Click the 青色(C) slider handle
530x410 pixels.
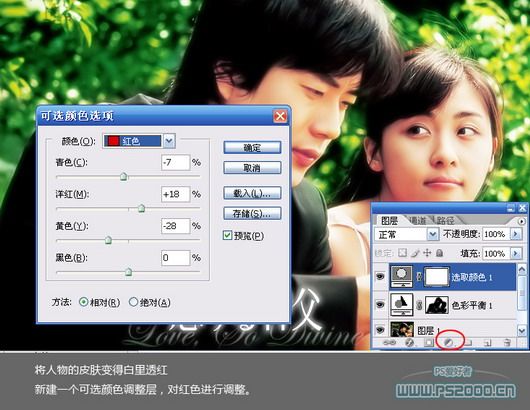coord(124,176)
